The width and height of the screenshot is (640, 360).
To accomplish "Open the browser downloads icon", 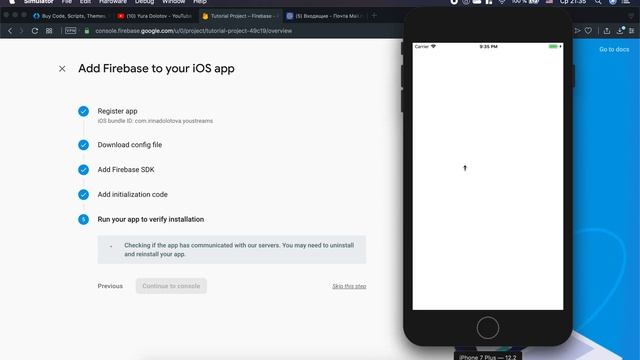I will coord(620,31).
